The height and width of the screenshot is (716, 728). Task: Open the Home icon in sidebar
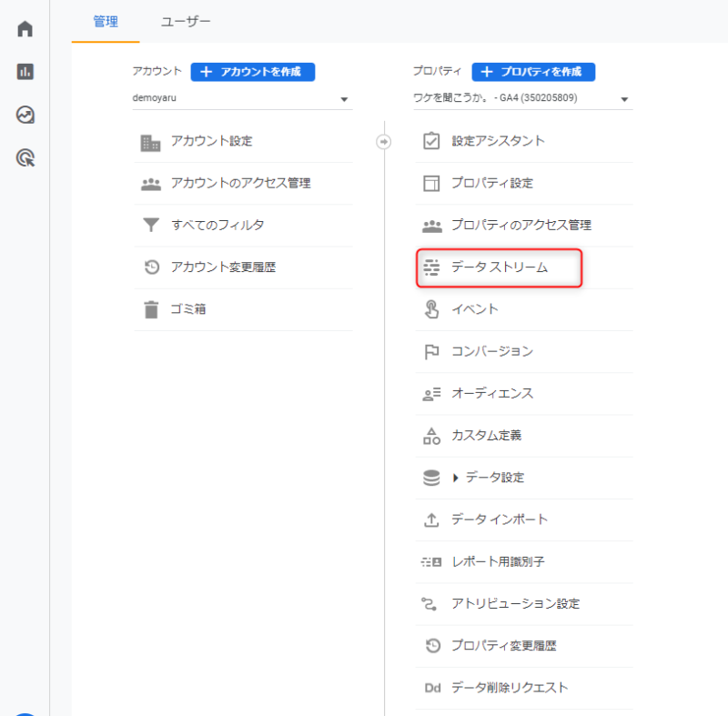25,29
